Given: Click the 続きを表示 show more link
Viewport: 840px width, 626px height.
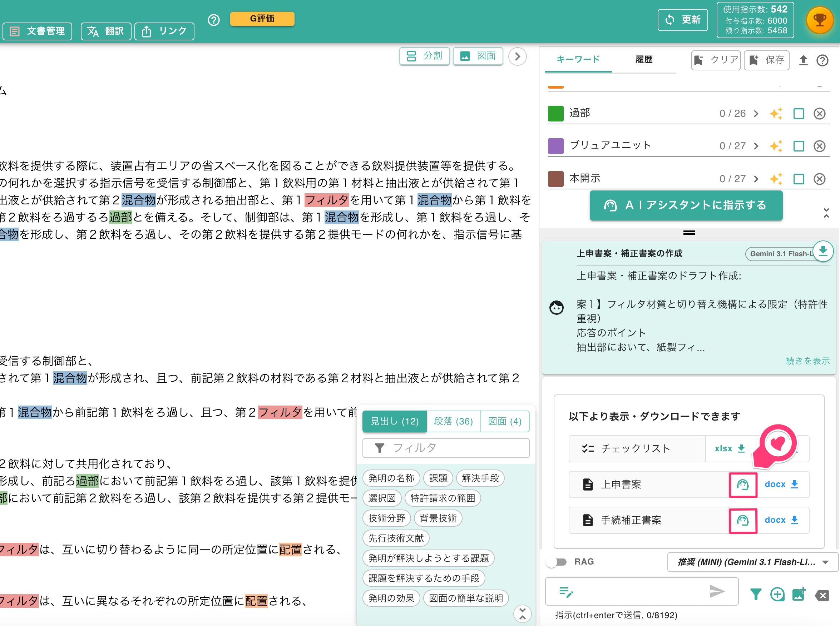Looking at the screenshot, I should tap(807, 361).
